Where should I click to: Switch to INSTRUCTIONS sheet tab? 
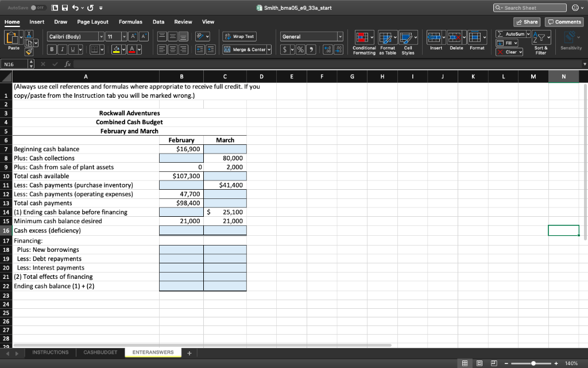(51, 352)
